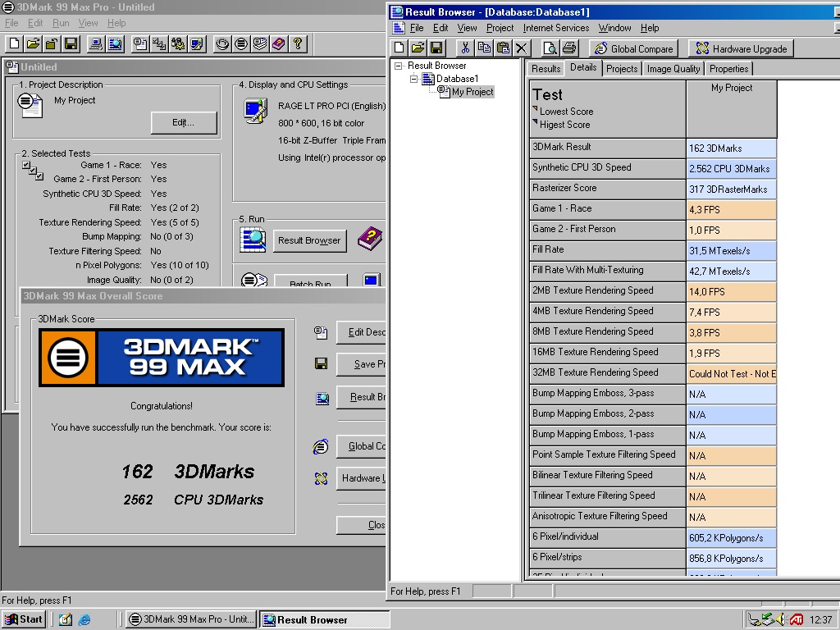Click Cut scissors icon in Result Browser toolbar
This screenshot has width=840, height=630.
(465, 48)
